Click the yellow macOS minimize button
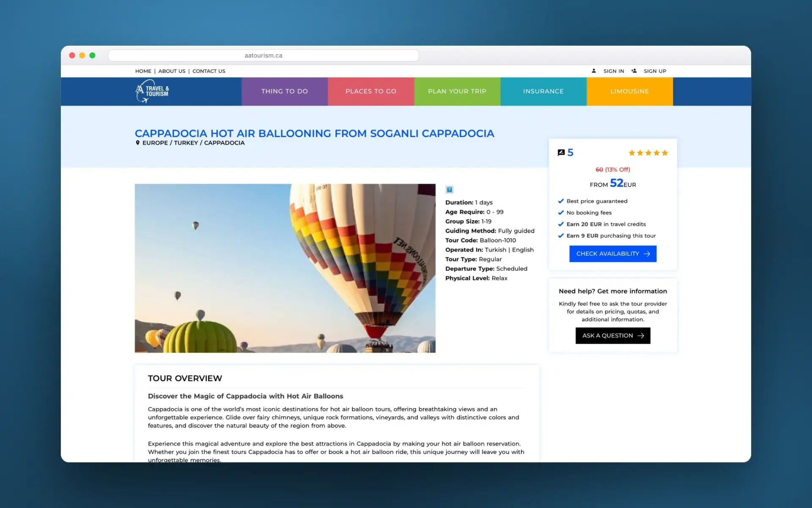Viewport: 812px width, 508px height. pos(82,55)
